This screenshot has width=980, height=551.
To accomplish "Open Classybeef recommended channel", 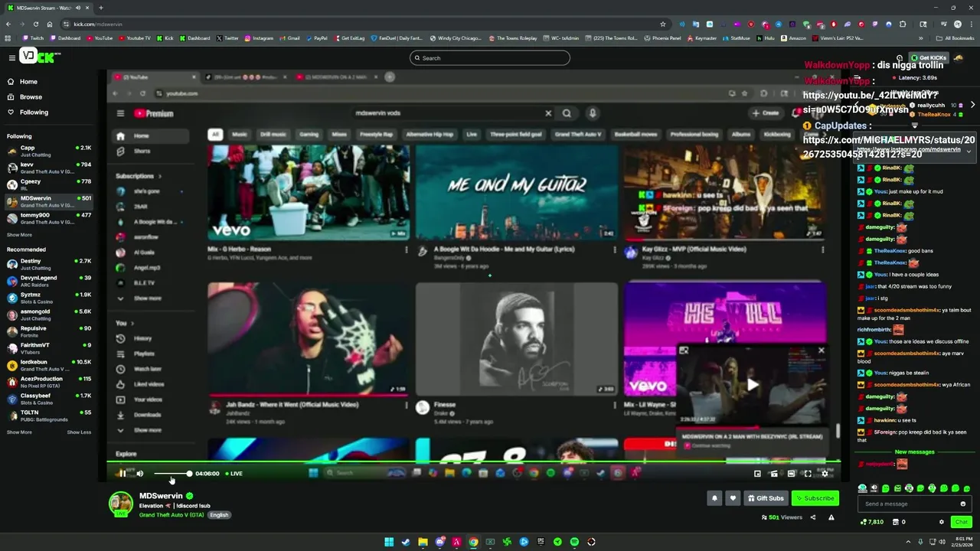I will tap(49, 399).
